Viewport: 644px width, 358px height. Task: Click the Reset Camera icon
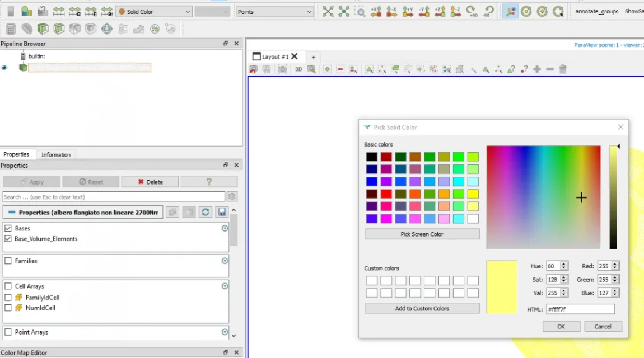(328, 11)
